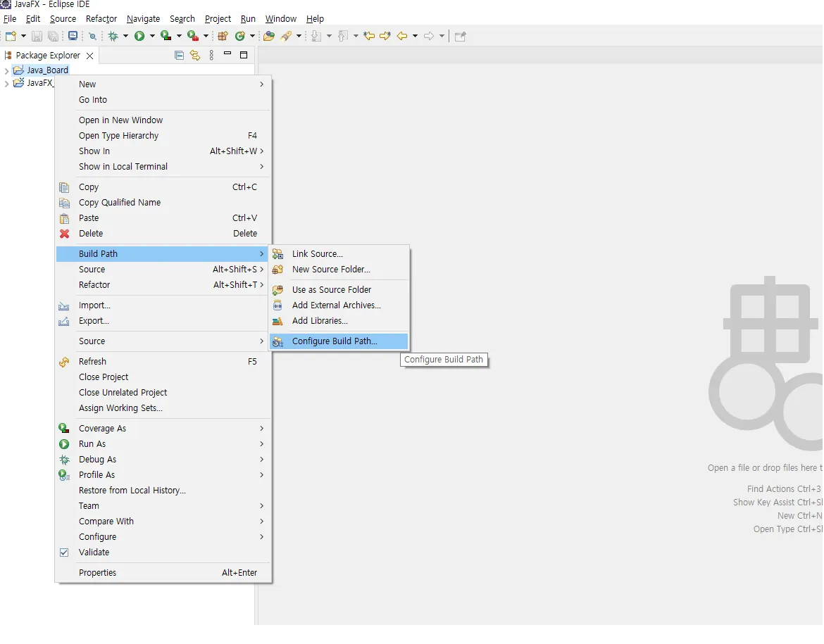Close the Package Explorer tab
The image size is (824, 644).
(x=90, y=56)
